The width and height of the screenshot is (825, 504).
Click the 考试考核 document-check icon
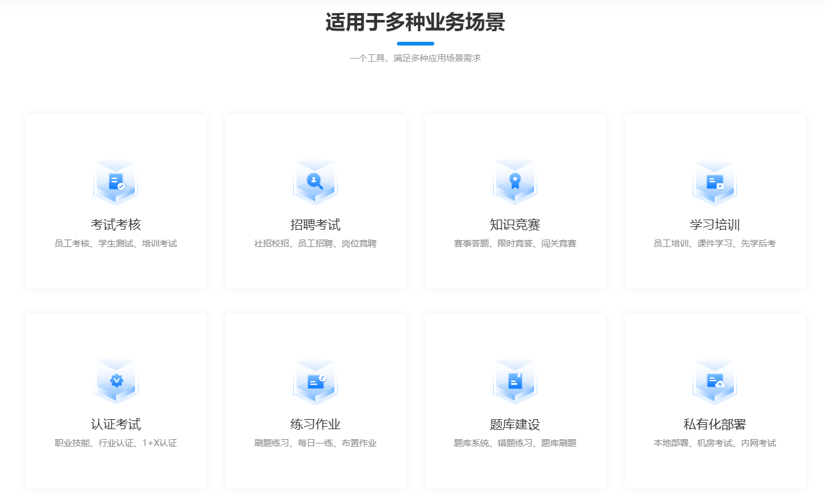[116, 182]
